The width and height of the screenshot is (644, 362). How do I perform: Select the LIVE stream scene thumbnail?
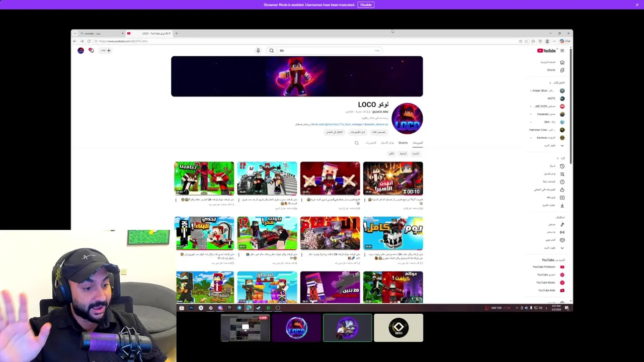click(245, 328)
